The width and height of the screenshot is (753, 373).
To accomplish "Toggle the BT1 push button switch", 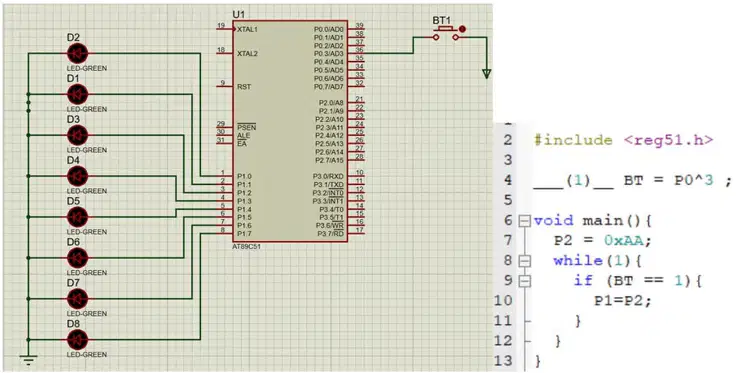I will (x=446, y=34).
